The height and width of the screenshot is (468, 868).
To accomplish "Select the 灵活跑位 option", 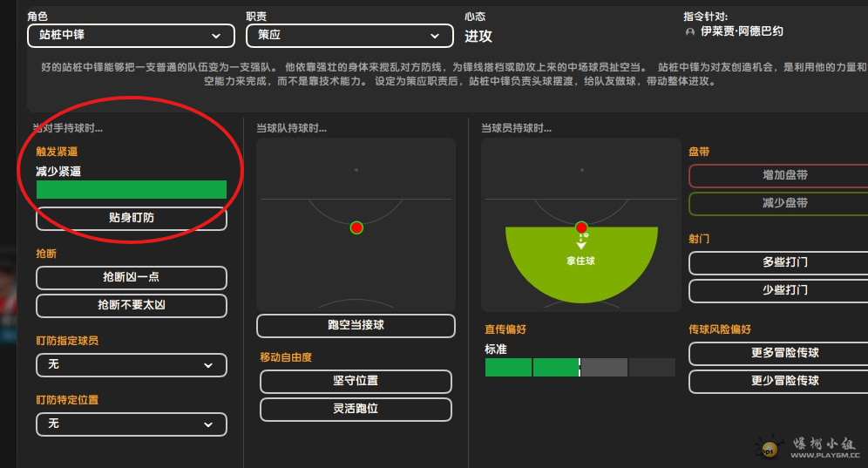I will pyautogui.click(x=356, y=409).
